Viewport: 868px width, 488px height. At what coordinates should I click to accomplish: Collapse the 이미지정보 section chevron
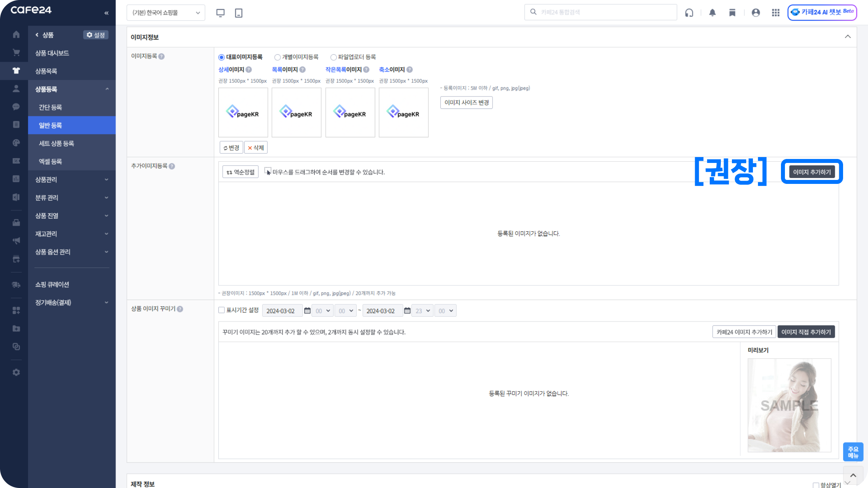[847, 37]
